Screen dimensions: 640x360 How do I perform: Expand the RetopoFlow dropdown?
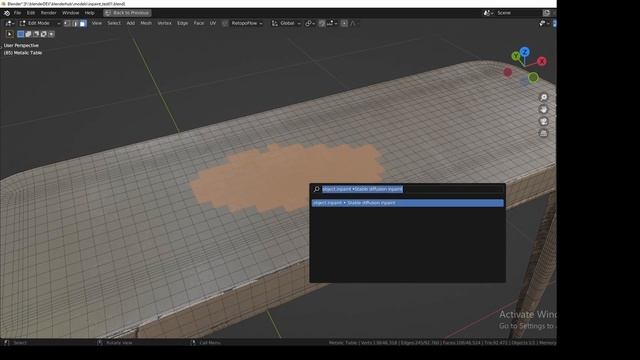click(247, 24)
